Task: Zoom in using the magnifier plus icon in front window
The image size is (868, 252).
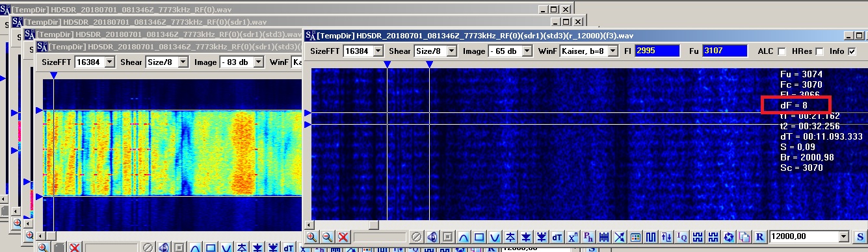Action: [312, 236]
